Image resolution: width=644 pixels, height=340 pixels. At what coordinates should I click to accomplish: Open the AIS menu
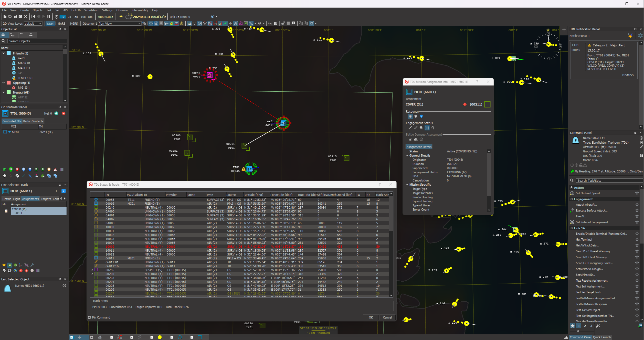pos(65,10)
